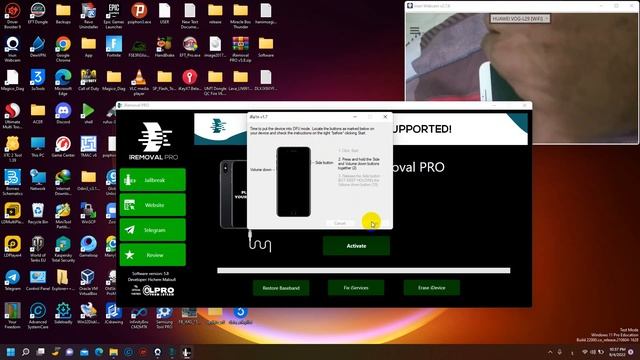Open Telegram desktop shortcut
Screen dimensions: 640x360
pyautogui.click(x=12, y=280)
